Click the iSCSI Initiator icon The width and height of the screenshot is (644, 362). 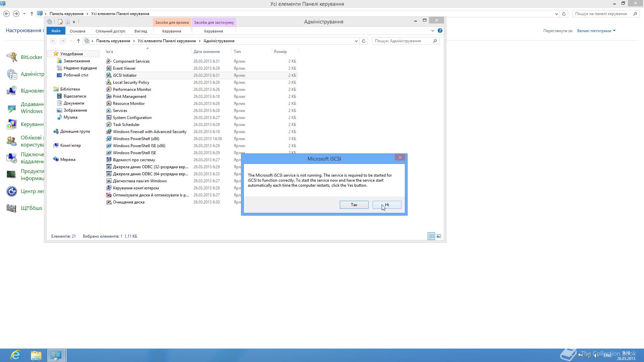pyautogui.click(x=109, y=75)
